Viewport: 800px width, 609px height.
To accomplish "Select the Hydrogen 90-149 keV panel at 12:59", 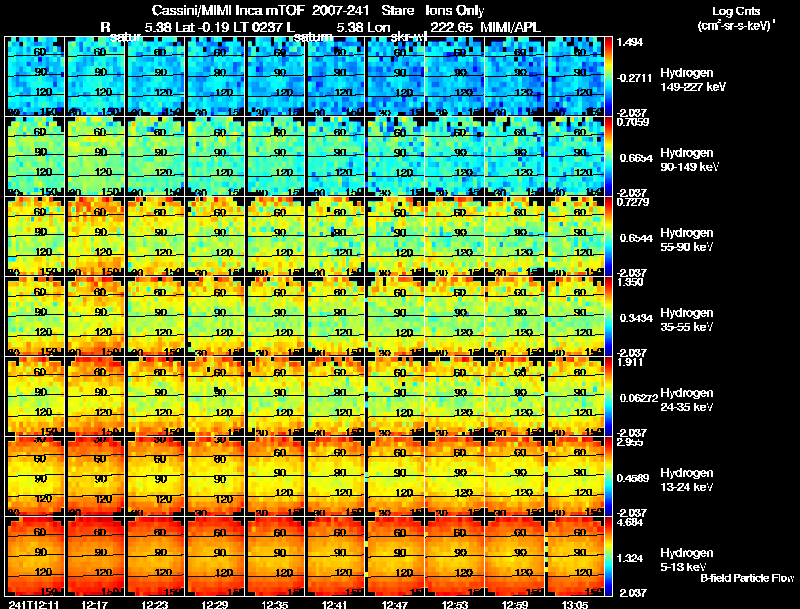I will tap(515, 156).
